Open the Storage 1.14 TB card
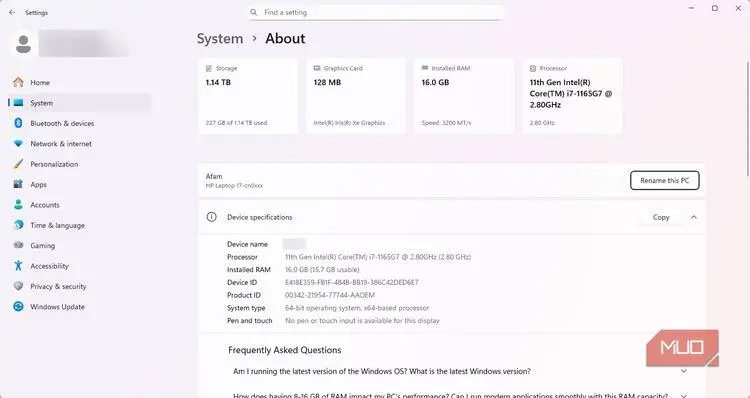This screenshot has height=398, width=750. coord(248,96)
